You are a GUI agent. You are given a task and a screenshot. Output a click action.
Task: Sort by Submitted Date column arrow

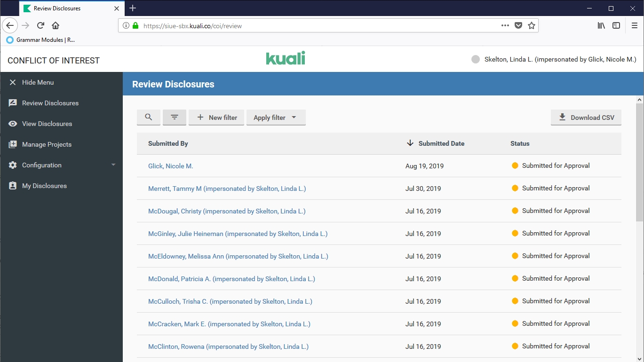click(410, 143)
